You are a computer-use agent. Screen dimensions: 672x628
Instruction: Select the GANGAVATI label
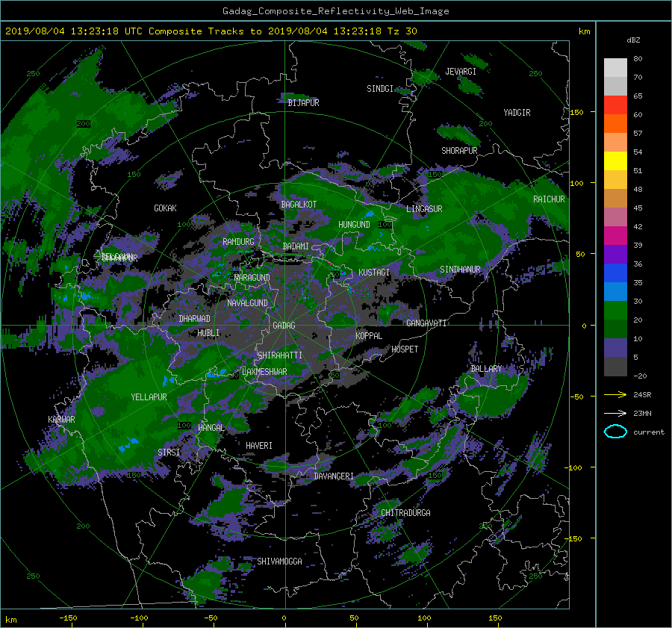(x=426, y=323)
